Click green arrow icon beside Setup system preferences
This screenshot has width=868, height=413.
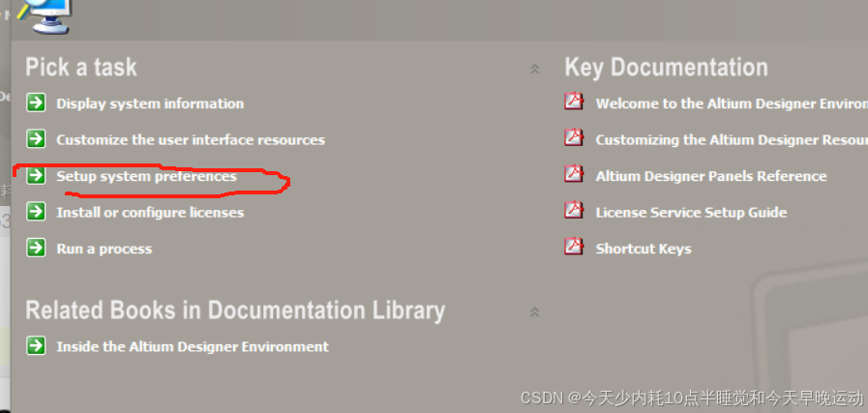pyautogui.click(x=36, y=175)
